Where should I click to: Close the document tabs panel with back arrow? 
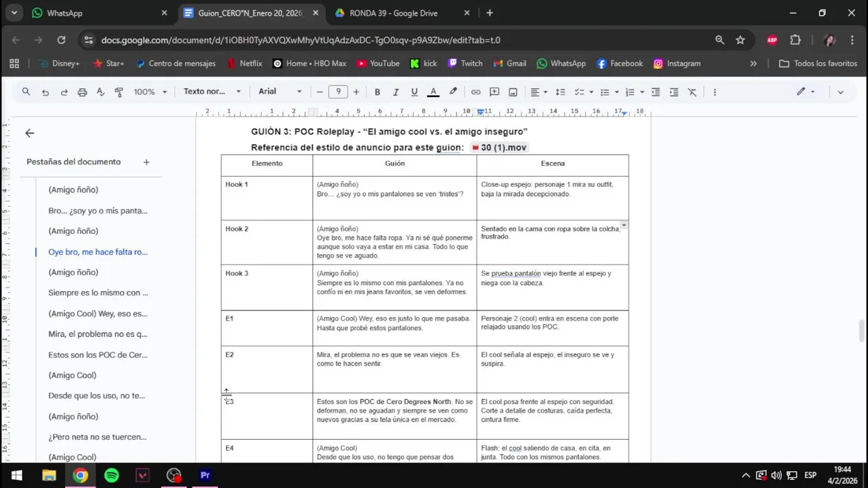(x=29, y=134)
